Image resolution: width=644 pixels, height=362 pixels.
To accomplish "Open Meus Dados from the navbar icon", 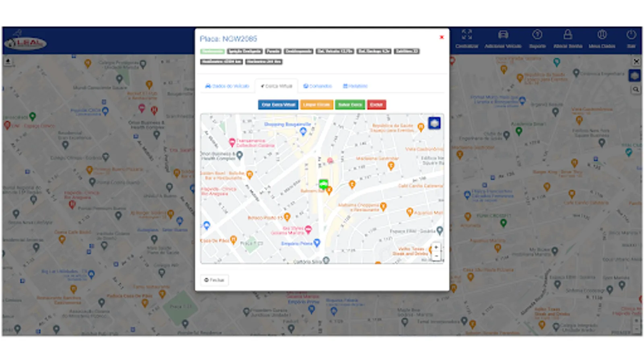I will point(602,34).
